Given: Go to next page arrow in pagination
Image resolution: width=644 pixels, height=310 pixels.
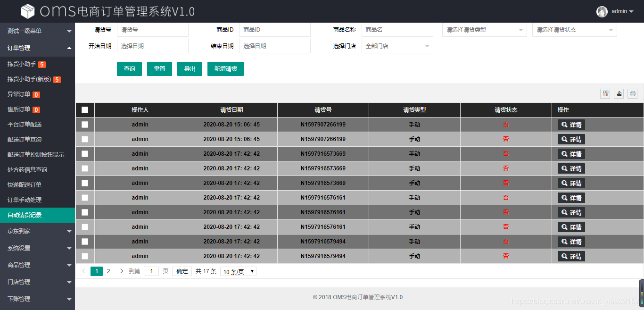Looking at the screenshot, I should click(x=121, y=271).
